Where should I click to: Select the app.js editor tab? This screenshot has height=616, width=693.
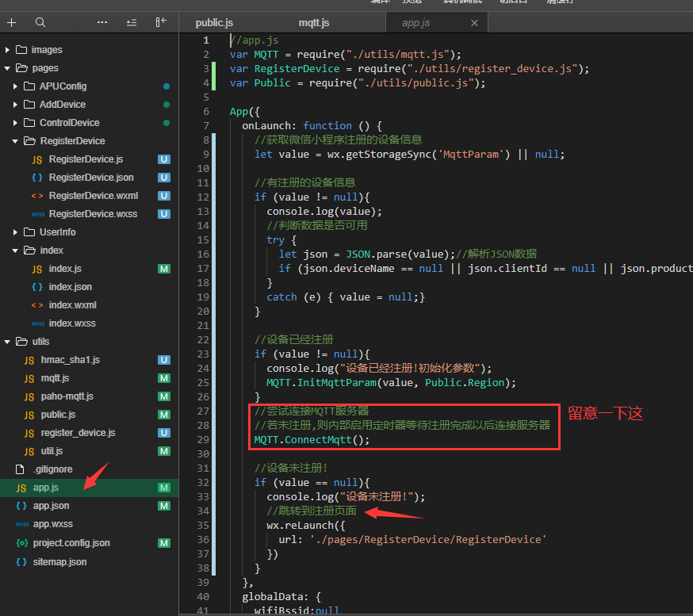[x=416, y=23]
